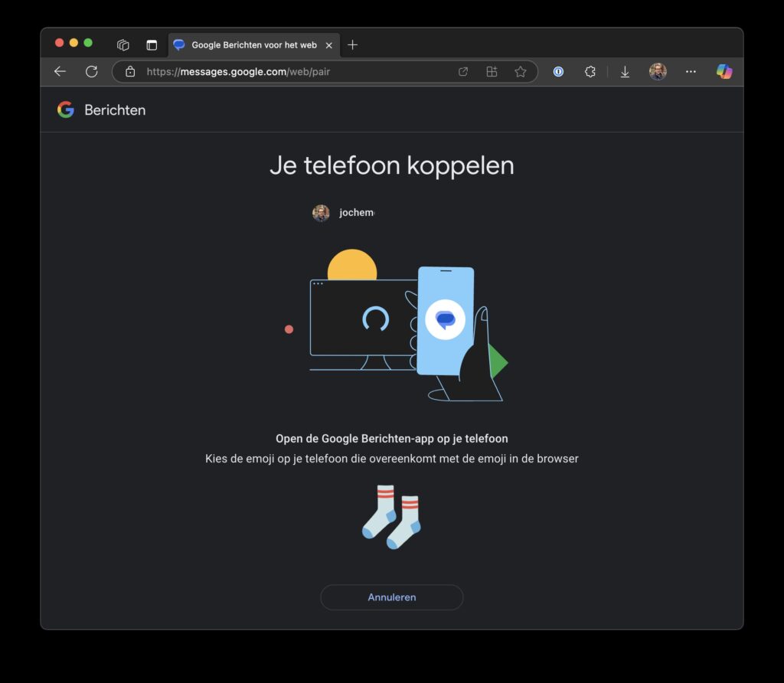
Task: Click the Je telefoon koppelen heading
Action: pyautogui.click(x=392, y=165)
